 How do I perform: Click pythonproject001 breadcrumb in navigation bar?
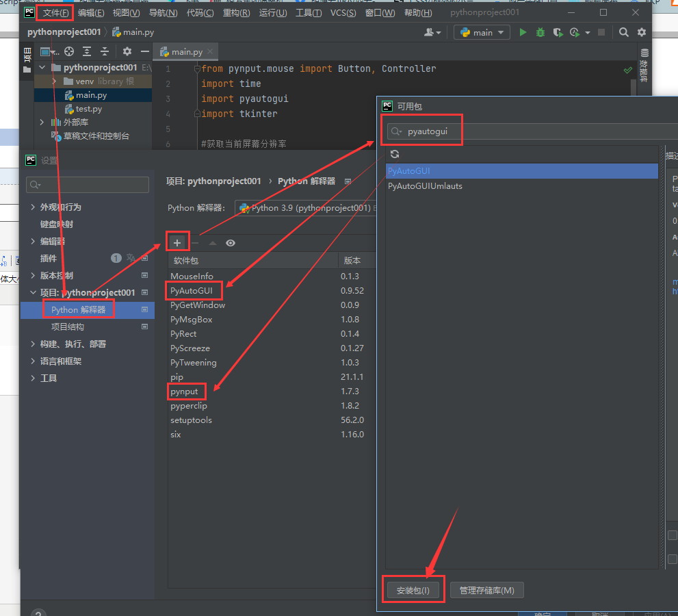point(64,32)
